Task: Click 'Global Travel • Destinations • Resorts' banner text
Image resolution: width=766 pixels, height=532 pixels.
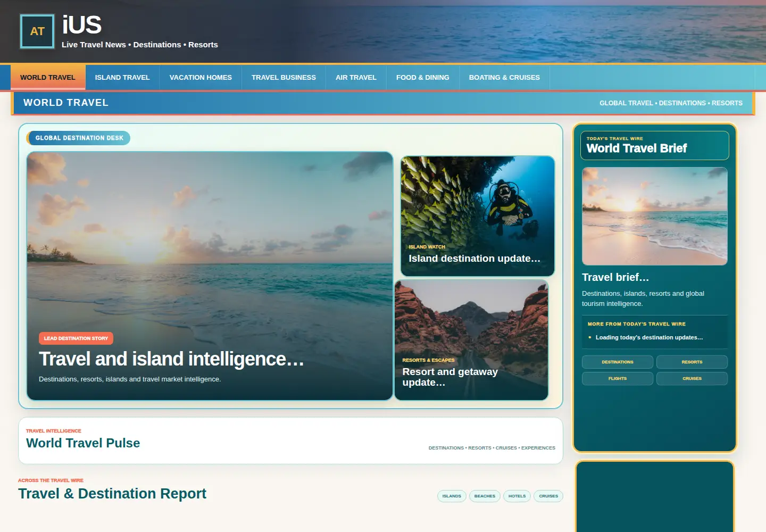Action: [x=671, y=103]
